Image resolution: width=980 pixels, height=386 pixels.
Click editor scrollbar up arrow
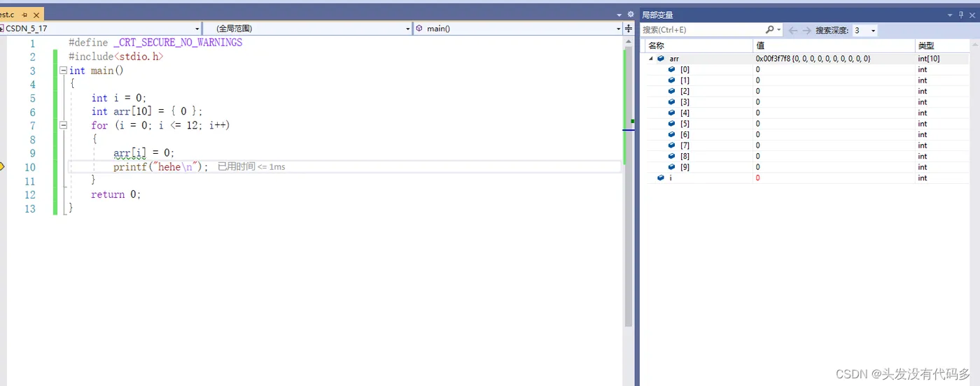[628, 42]
